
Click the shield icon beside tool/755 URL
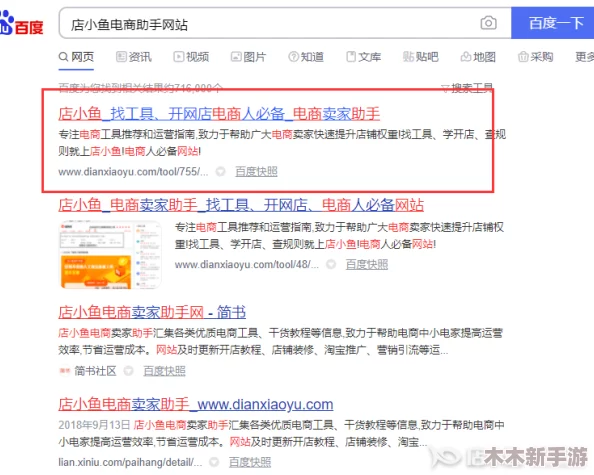coord(220,172)
